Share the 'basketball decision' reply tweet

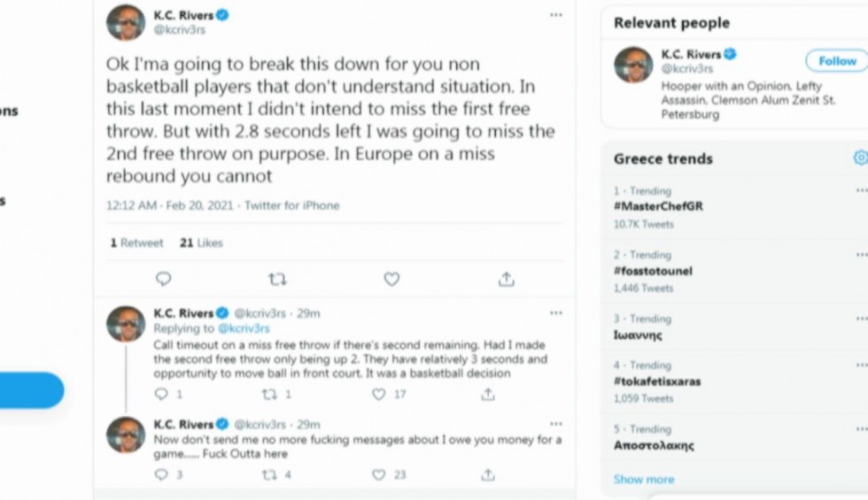(x=488, y=395)
